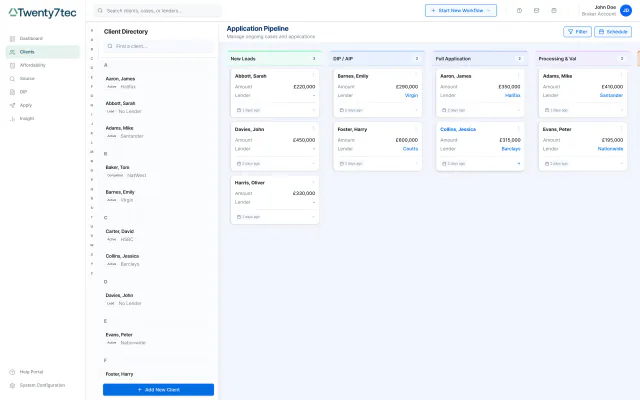This screenshot has width=640, height=400.
Task: Select Adams, Mike in Client Directory
Action: [158, 132]
